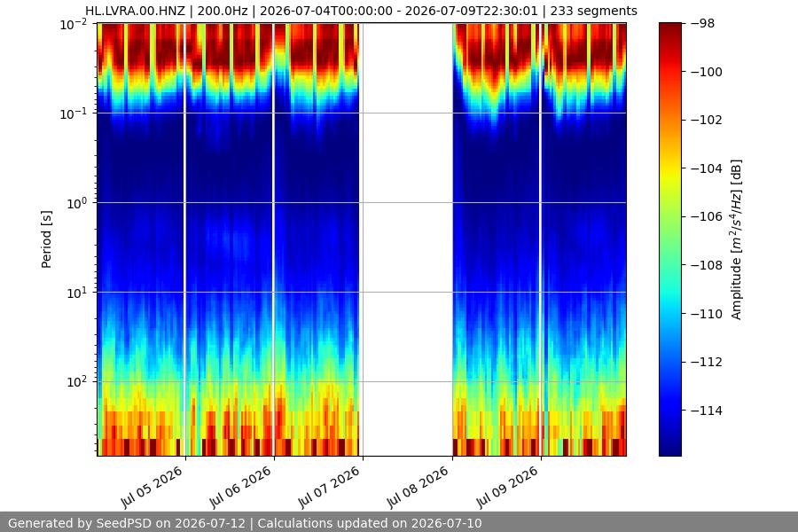
Task: Click the 'Jul 05 2026' x-axis tick label
Action: pos(152,487)
